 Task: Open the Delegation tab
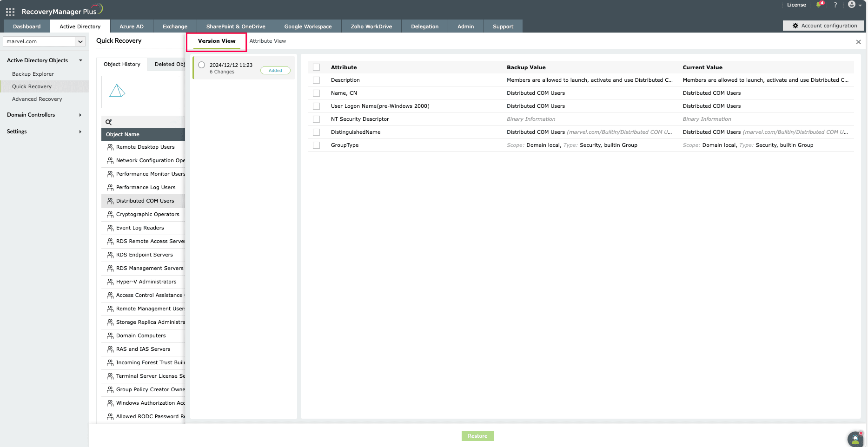click(x=425, y=26)
